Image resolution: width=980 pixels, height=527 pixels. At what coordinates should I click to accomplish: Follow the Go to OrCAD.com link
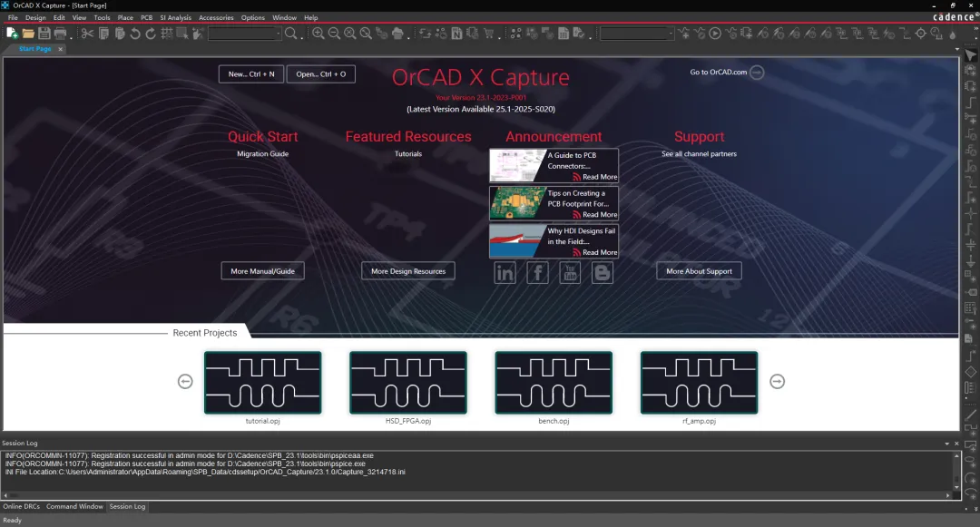pyautogui.click(x=726, y=73)
